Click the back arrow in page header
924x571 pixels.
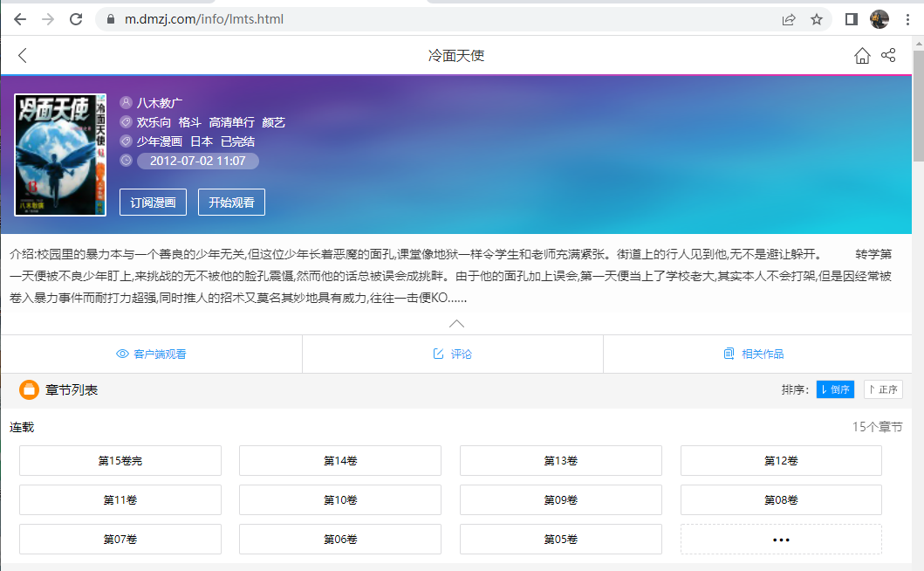(x=23, y=56)
